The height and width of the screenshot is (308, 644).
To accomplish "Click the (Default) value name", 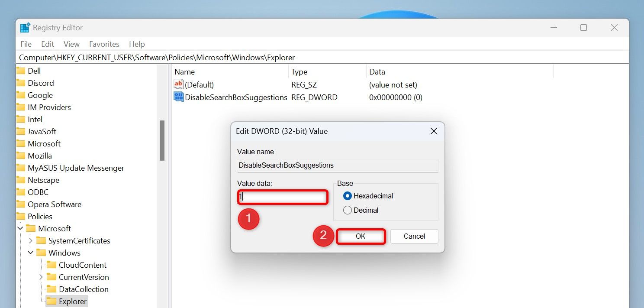I will [x=199, y=85].
